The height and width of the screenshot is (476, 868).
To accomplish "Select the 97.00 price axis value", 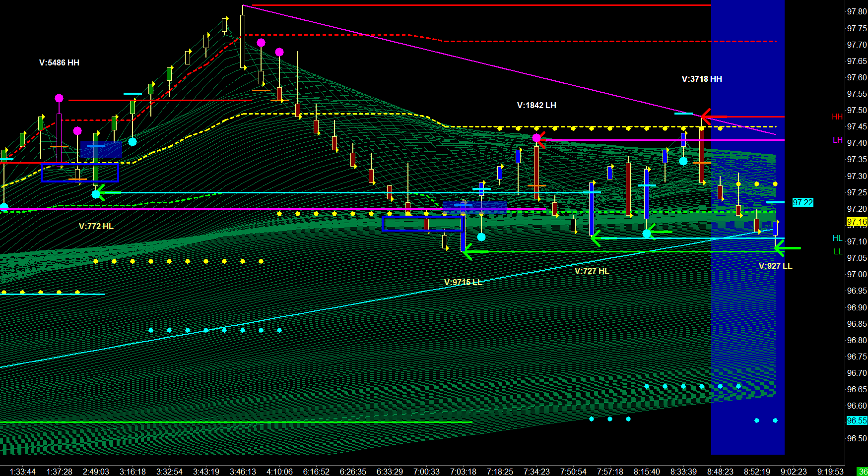I will 857,275.
